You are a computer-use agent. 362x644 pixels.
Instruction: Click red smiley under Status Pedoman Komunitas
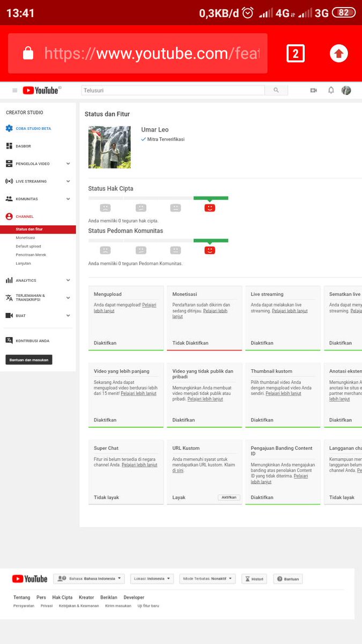point(210,250)
